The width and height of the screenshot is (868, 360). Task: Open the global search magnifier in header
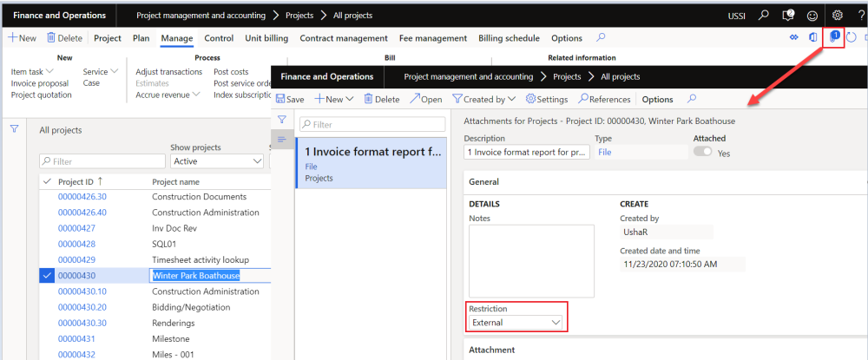[x=764, y=16]
